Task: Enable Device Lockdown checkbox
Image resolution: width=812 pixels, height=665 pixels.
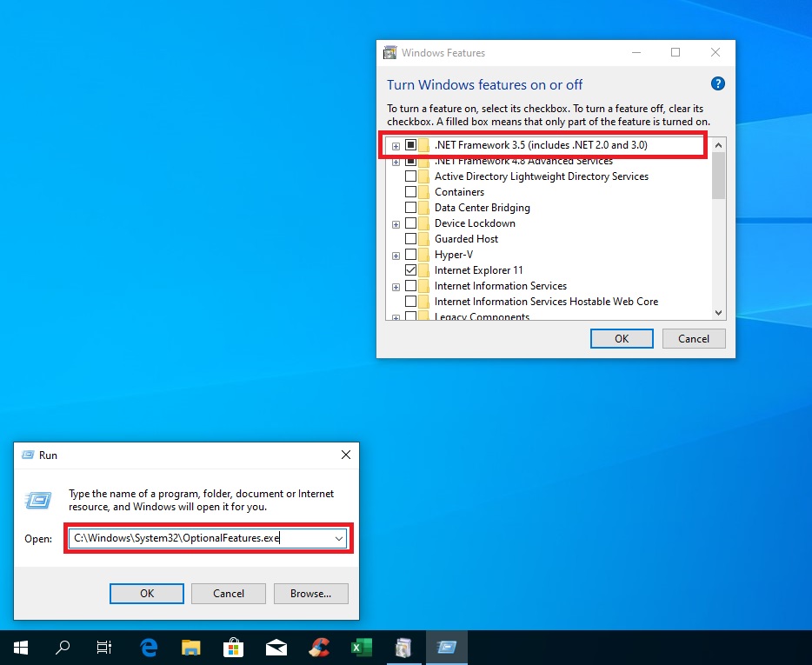Action: [410, 223]
